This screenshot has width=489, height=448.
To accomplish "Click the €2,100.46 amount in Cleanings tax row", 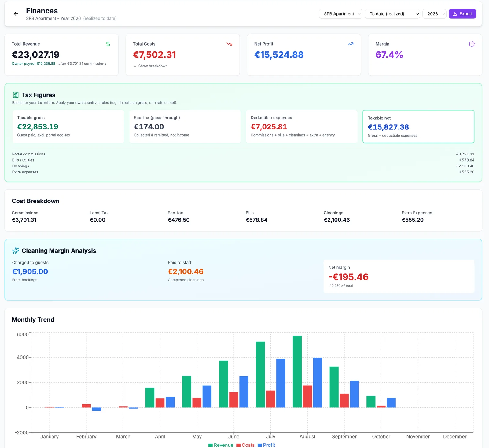I will pyautogui.click(x=465, y=166).
